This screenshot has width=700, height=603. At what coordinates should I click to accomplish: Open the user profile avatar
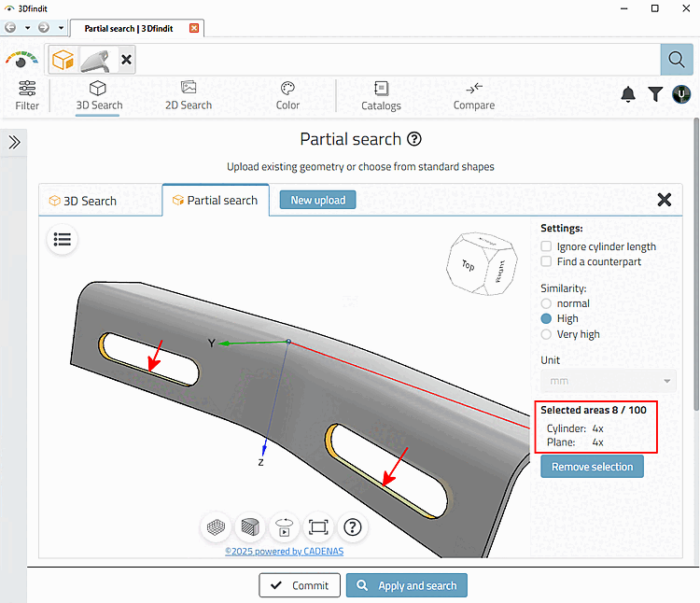pyautogui.click(x=681, y=94)
